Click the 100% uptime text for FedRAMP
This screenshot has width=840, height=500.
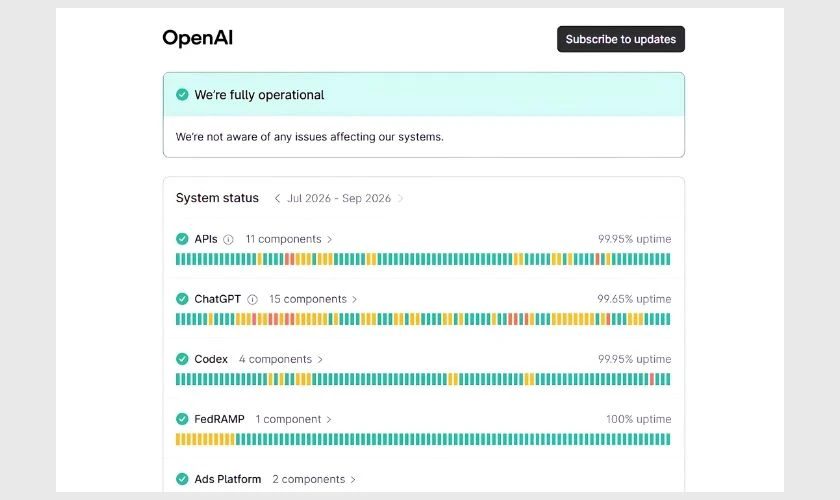[639, 419]
